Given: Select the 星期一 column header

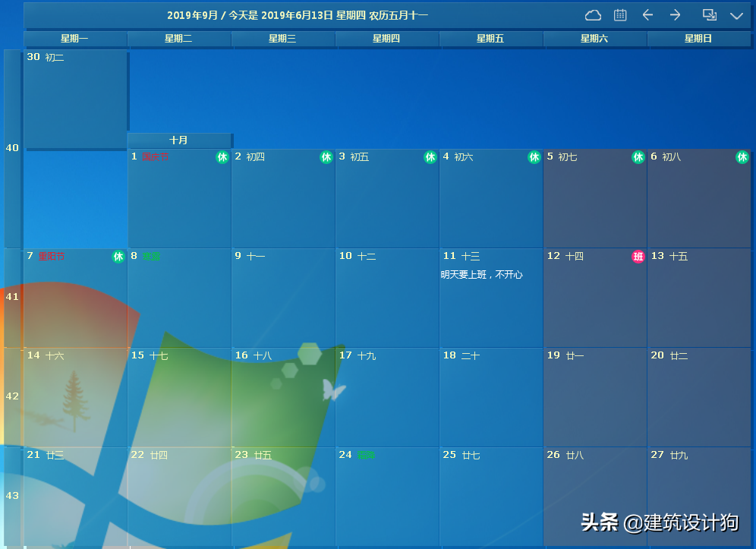Looking at the screenshot, I should [x=74, y=39].
